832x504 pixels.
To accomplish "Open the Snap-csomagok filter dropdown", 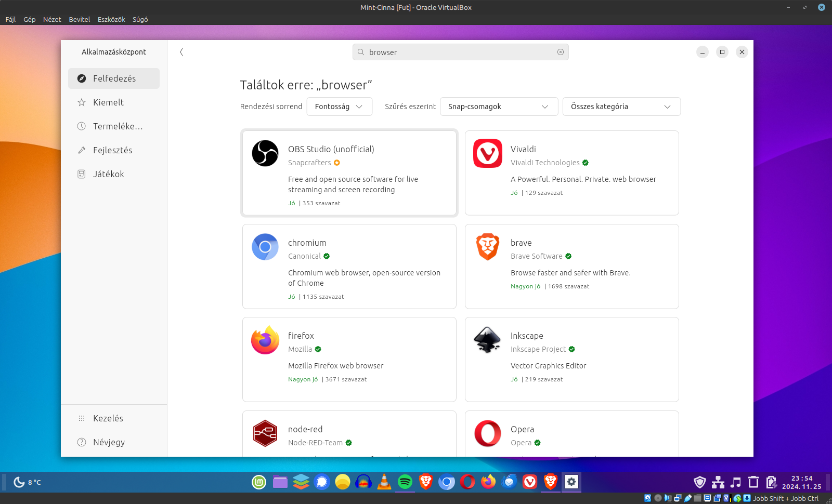I will [499, 107].
